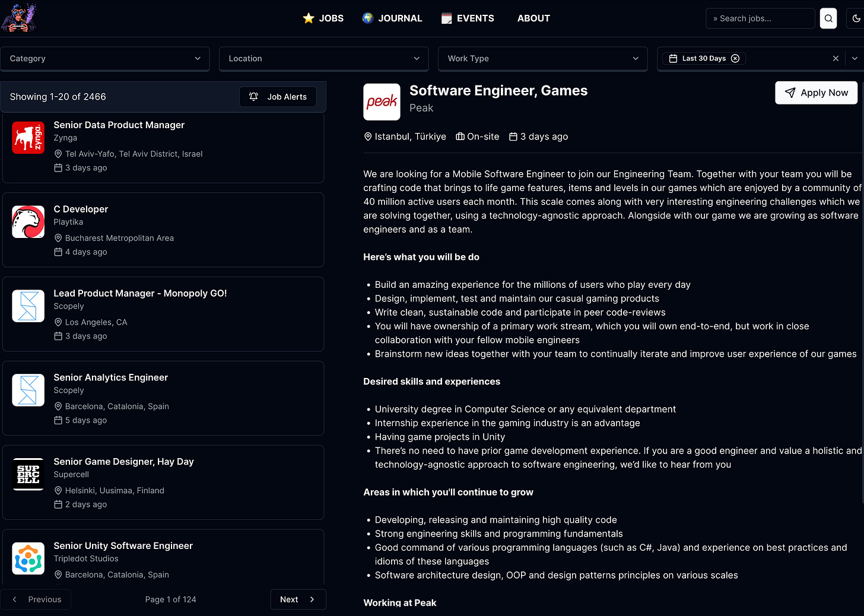Image resolution: width=864 pixels, height=616 pixels.
Task: Click location pin on Helsinki, Uusimaa, Finland
Action: click(x=58, y=491)
